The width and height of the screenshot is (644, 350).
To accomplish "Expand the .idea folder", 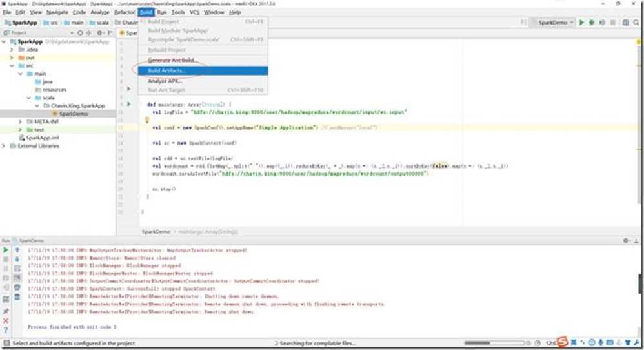I will click(x=12, y=49).
